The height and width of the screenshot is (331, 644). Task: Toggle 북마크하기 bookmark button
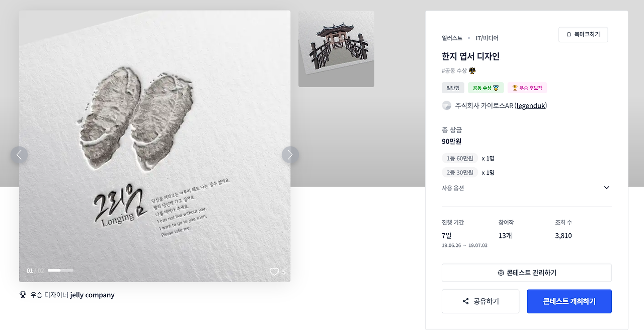click(x=583, y=35)
